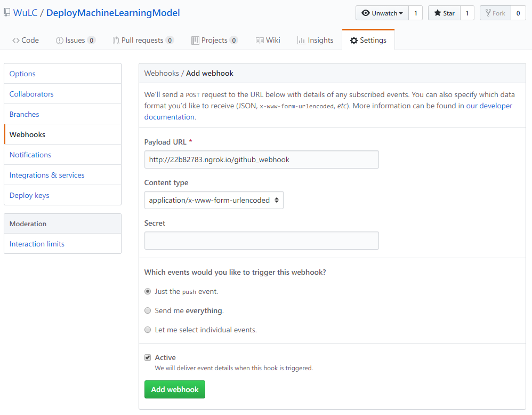Open the Content type dropdown
Image resolution: width=532 pixels, height=415 pixels.
click(x=214, y=200)
